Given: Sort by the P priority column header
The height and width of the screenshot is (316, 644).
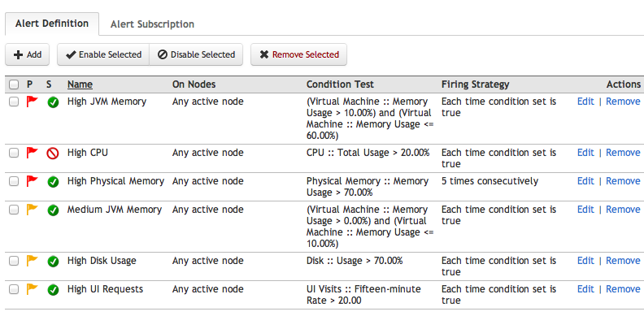Looking at the screenshot, I should (29, 84).
